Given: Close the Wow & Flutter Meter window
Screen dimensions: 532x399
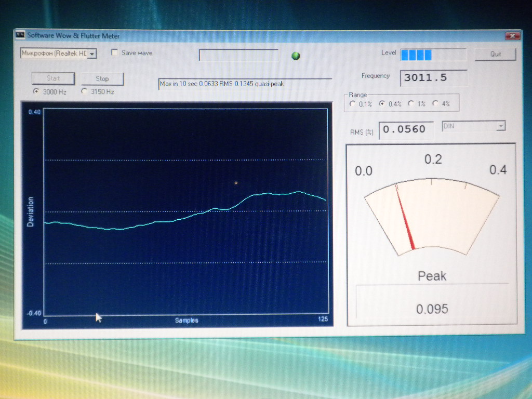Looking at the screenshot, I should 512,36.
